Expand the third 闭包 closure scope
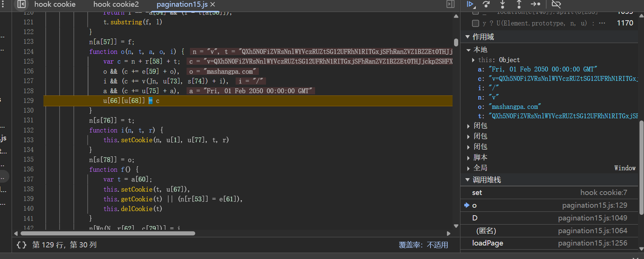The height and width of the screenshot is (259, 644). tap(468, 147)
